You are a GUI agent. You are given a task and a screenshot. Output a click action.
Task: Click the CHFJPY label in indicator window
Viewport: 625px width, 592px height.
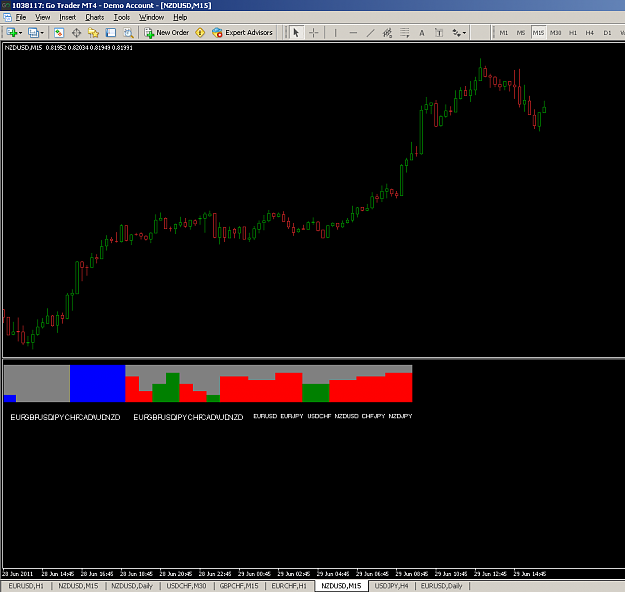tap(373, 416)
